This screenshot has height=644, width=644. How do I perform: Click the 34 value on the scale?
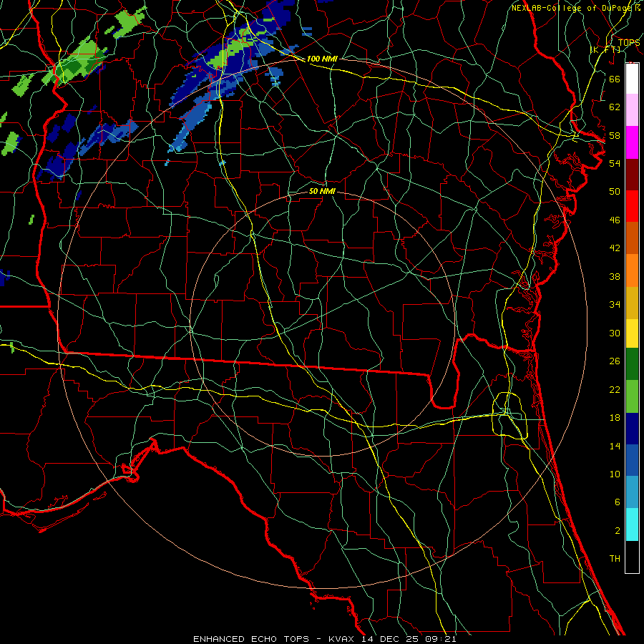point(615,305)
